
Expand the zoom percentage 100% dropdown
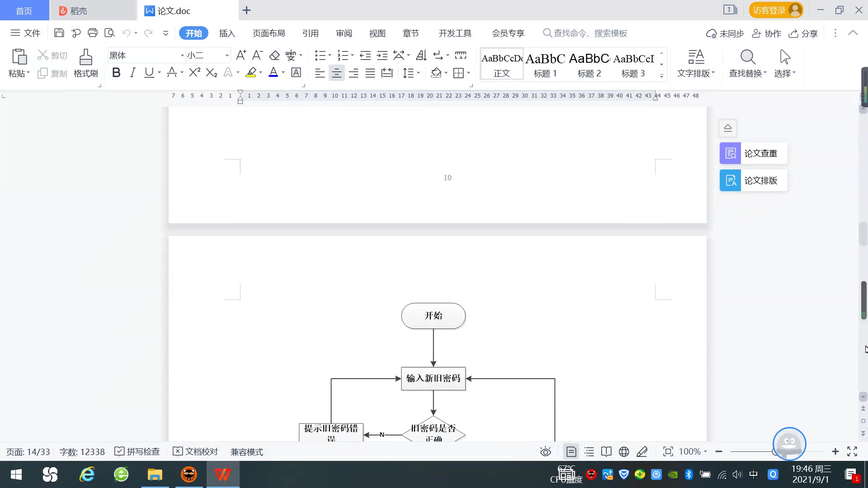point(705,451)
